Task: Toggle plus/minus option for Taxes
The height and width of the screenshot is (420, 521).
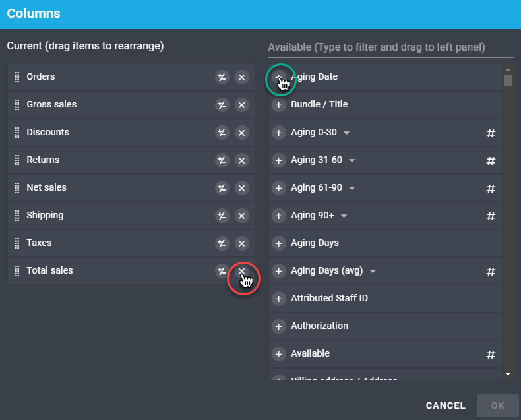Action: click(x=222, y=243)
